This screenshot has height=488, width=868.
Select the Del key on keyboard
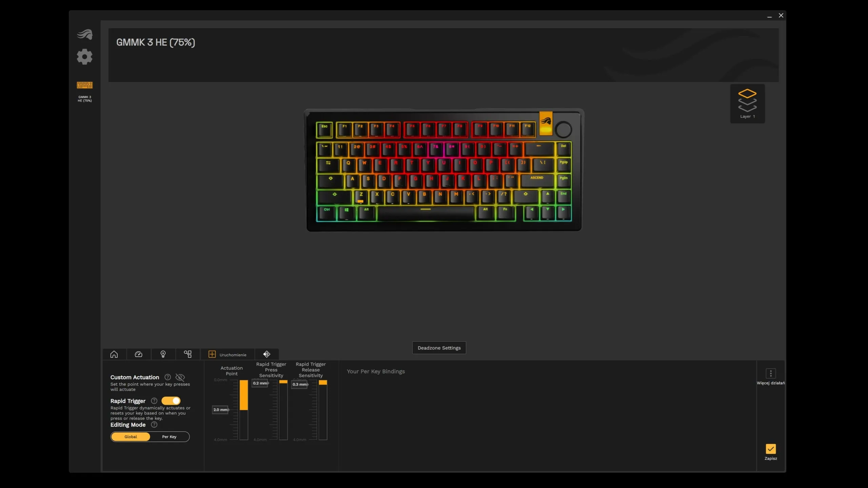(x=564, y=149)
